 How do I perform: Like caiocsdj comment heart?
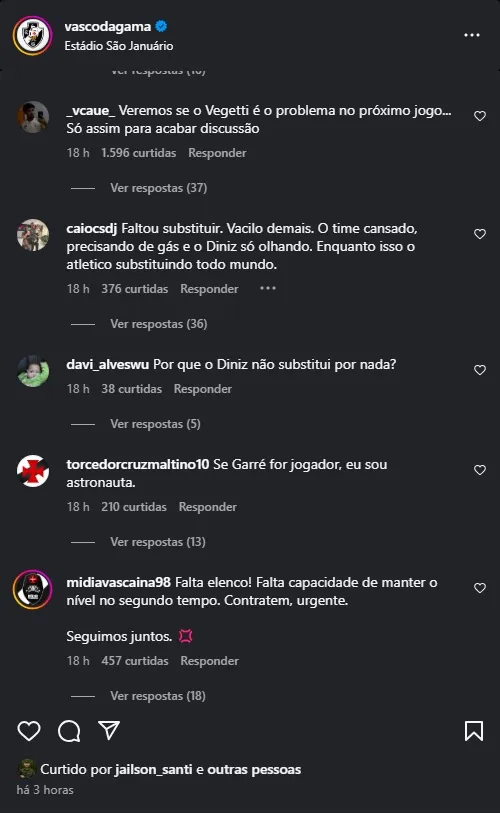pos(480,234)
